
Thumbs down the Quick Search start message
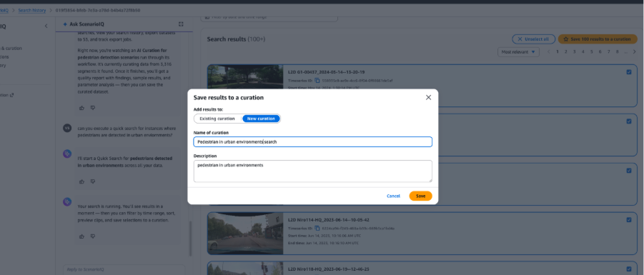pos(93,181)
